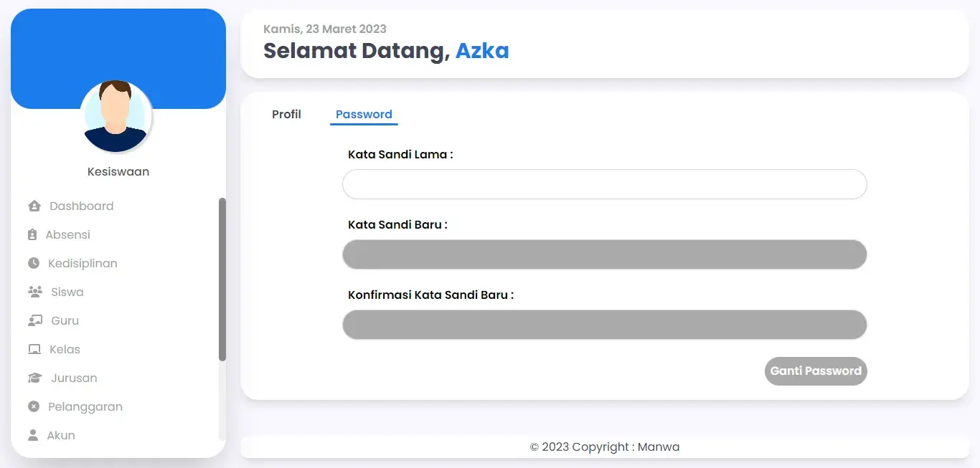Click the Kedisiplinan clock icon
Viewport: 980px width, 468px height.
tap(34, 264)
